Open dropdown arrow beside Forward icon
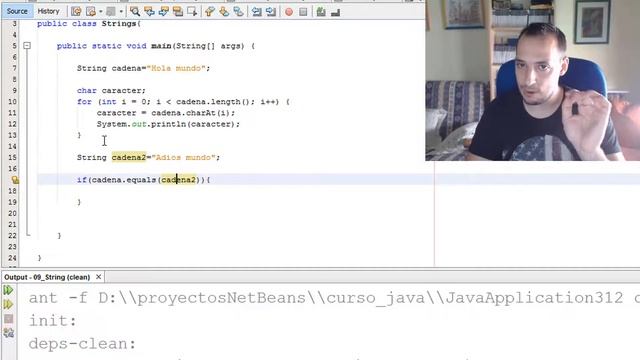640x360 pixels. point(121,12)
